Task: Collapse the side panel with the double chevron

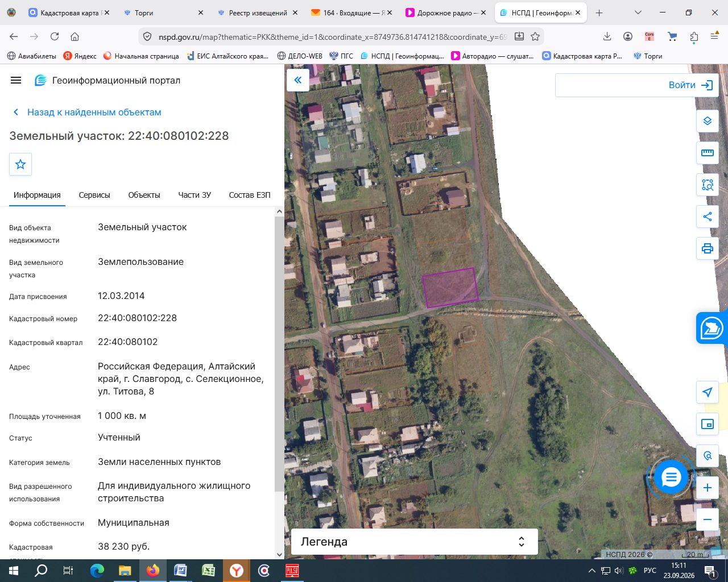Action: [298, 80]
